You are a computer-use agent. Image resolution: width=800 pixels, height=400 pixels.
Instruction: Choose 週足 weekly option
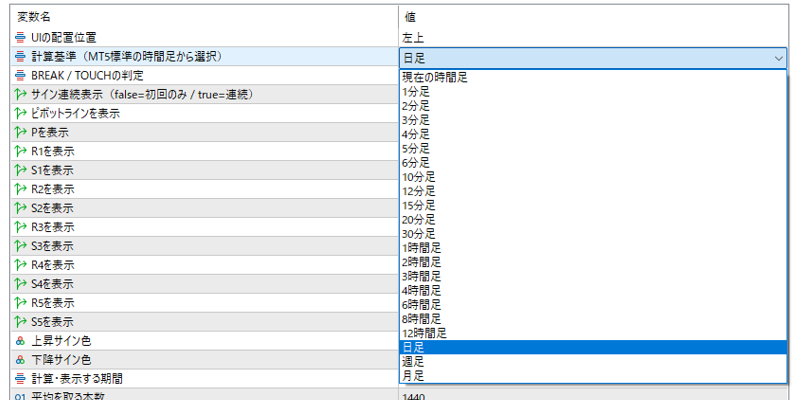point(593,362)
